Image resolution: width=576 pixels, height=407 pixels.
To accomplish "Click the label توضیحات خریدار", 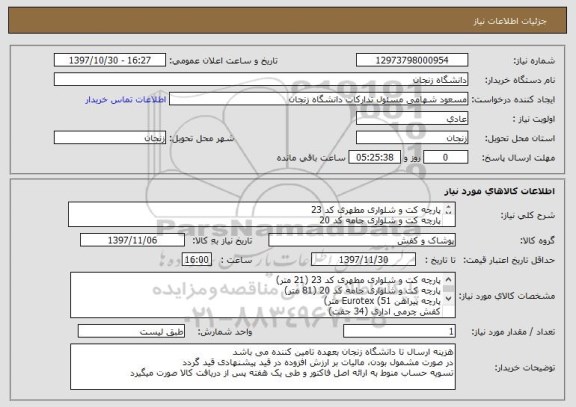I will [x=525, y=367].
